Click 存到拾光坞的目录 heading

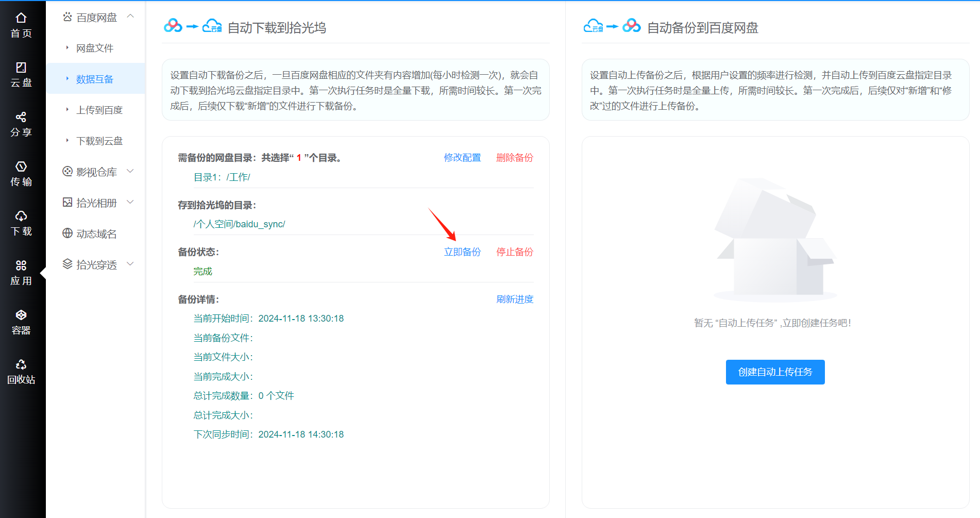(217, 205)
